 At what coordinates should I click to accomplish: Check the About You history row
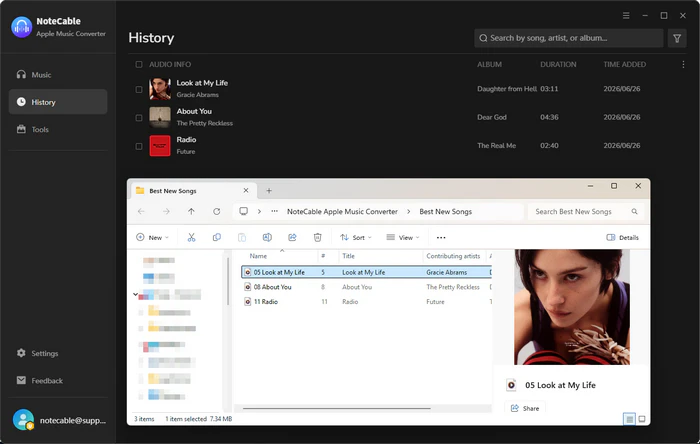tap(139, 118)
